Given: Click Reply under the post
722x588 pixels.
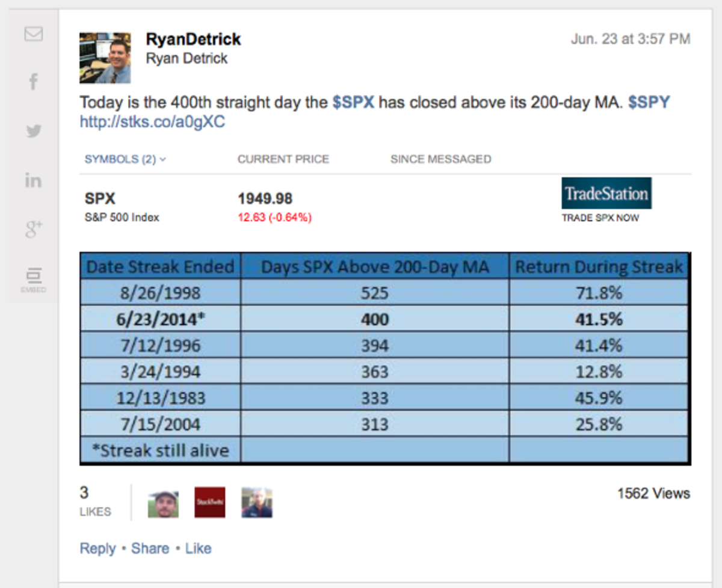Looking at the screenshot, I should (97, 548).
